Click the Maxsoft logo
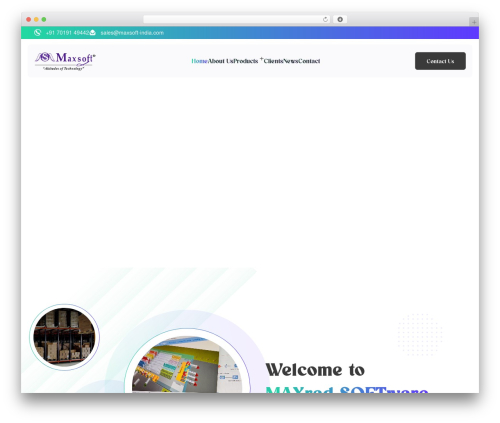The height and width of the screenshot is (423, 500). click(65, 61)
